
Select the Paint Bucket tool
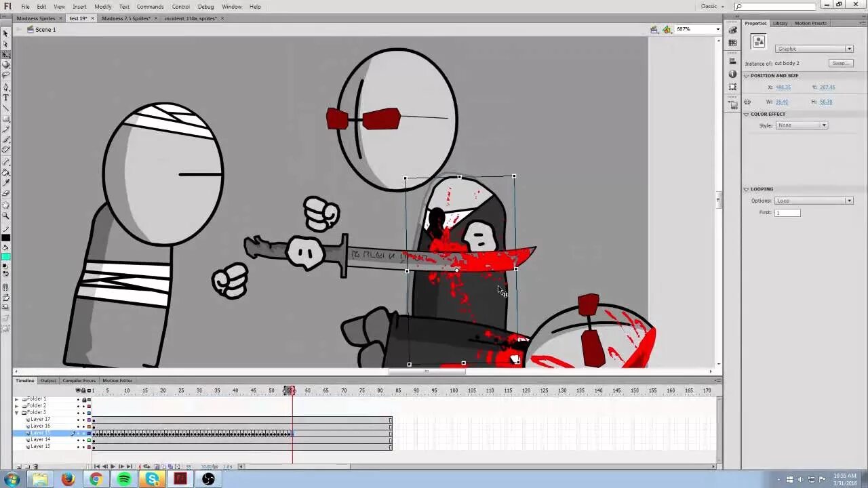coord(5,173)
